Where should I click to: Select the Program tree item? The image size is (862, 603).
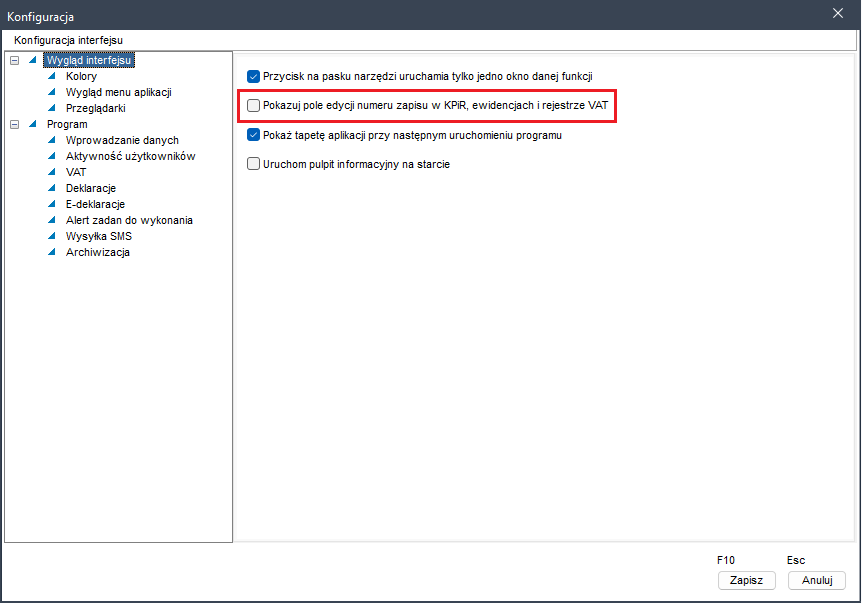pyautogui.click(x=67, y=124)
